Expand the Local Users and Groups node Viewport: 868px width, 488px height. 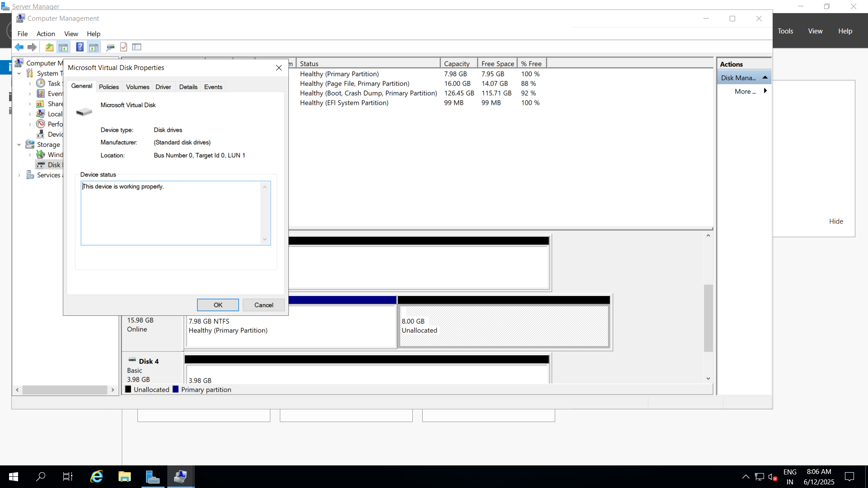pyautogui.click(x=30, y=114)
